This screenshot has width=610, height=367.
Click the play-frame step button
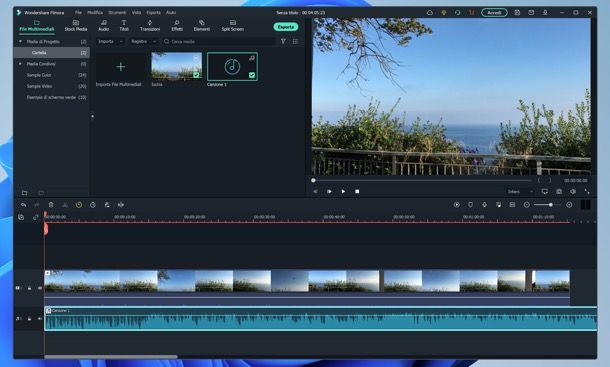329,191
